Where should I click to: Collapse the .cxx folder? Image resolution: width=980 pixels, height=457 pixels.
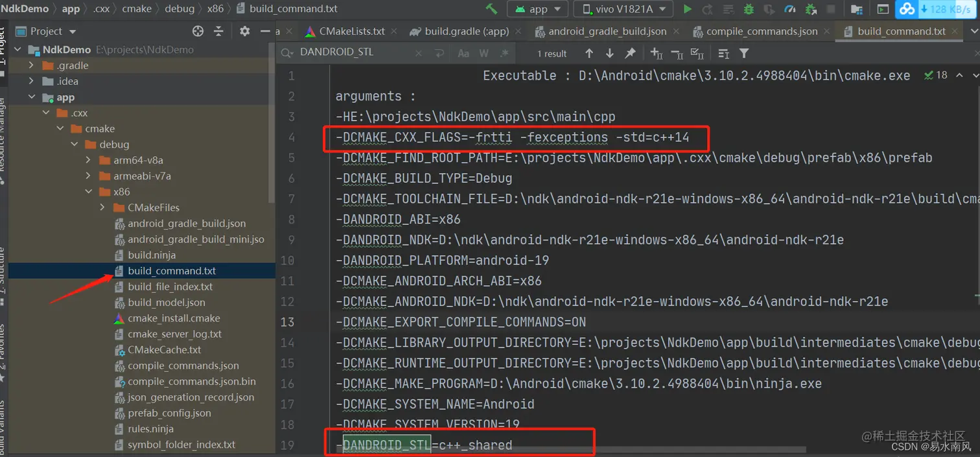point(45,113)
